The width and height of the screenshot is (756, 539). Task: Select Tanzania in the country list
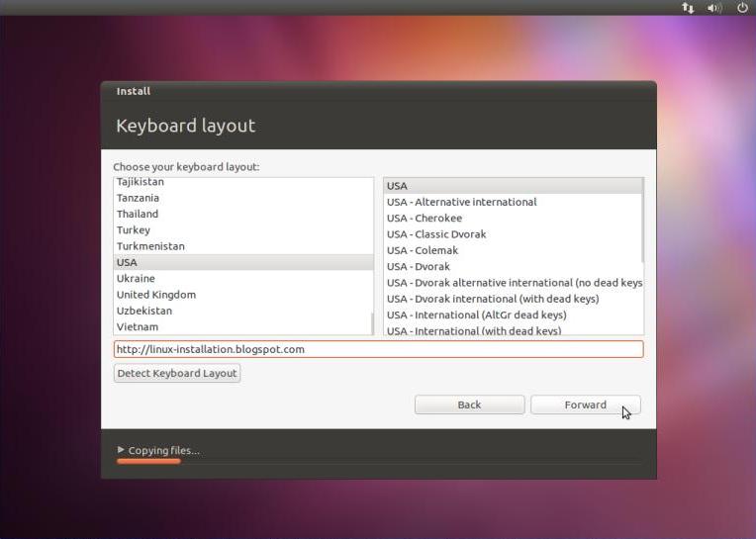pyautogui.click(x=243, y=198)
